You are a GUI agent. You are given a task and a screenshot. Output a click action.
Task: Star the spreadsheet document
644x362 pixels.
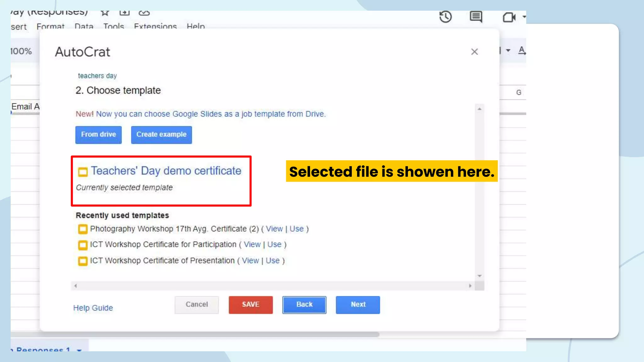105,13
